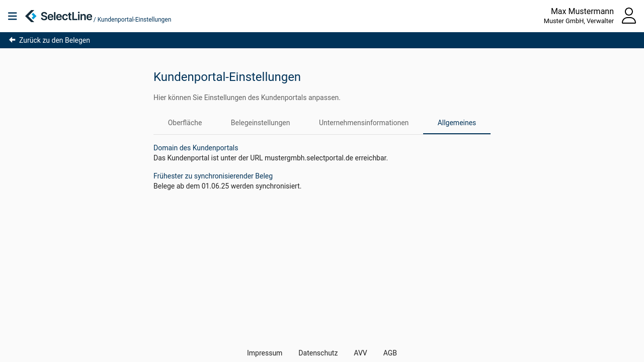This screenshot has width=644, height=362.
Task: Click the back arrow icon
Action: pos(12,40)
